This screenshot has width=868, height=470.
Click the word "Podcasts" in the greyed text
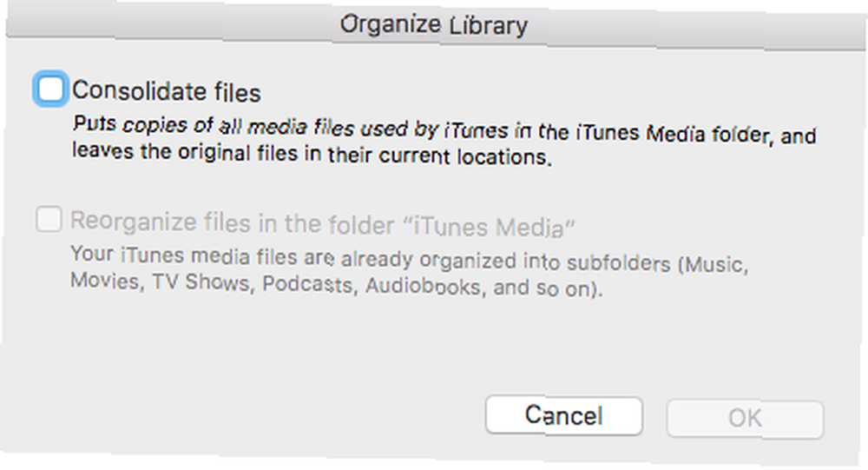click(308, 284)
